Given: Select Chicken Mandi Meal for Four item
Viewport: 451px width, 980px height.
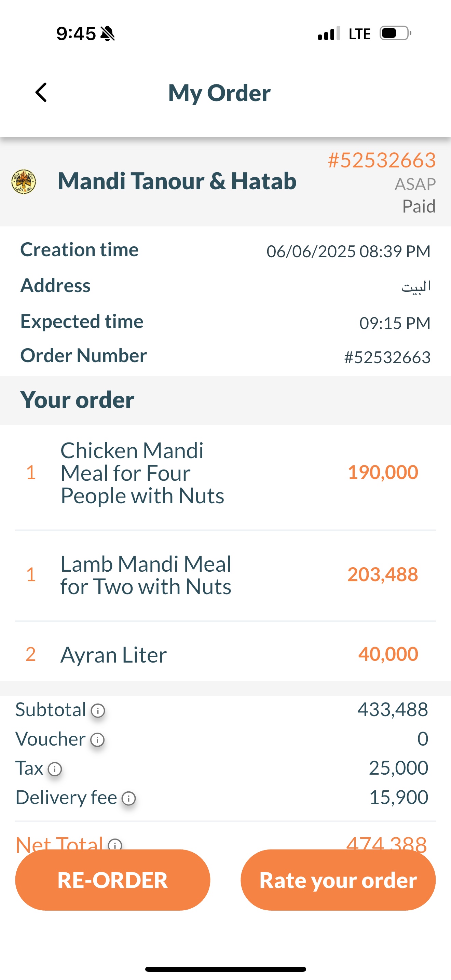Looking at the screenshot, I should [x=142, y=473].
